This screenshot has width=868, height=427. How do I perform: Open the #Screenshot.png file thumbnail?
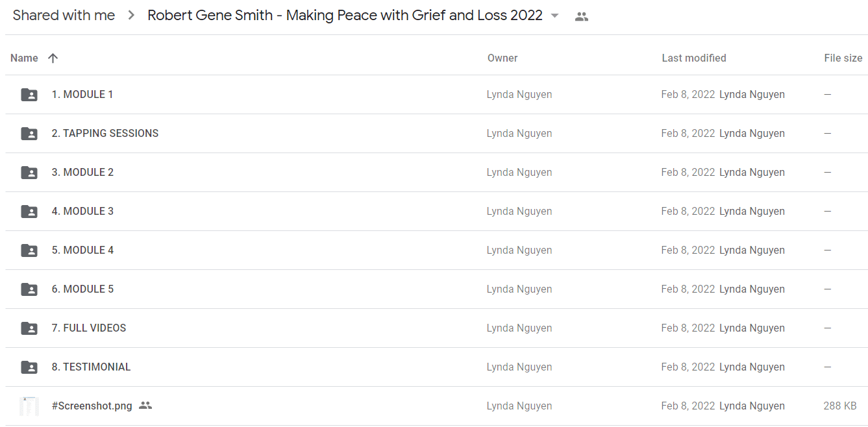(x=29, y=406)
